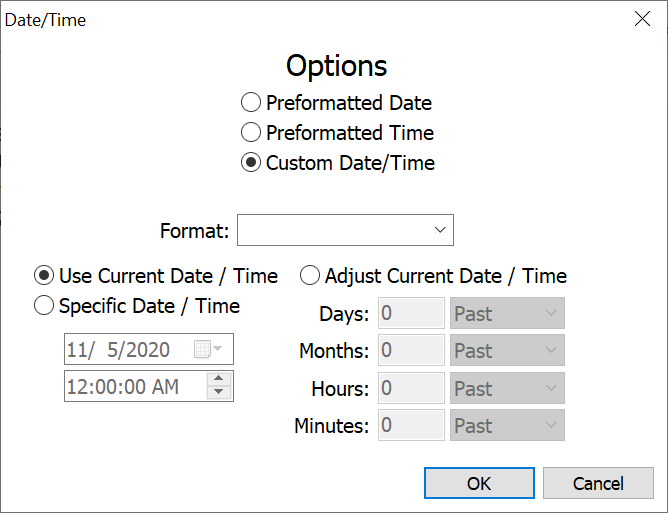Click the Days number input field
668x513 pixels.
(411, 314)
